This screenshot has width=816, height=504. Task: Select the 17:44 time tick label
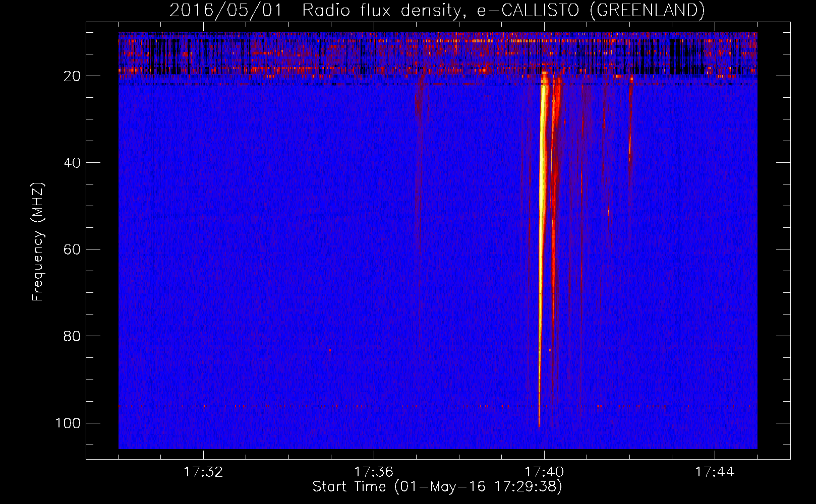pyautogui.click(x=715, y=472)
